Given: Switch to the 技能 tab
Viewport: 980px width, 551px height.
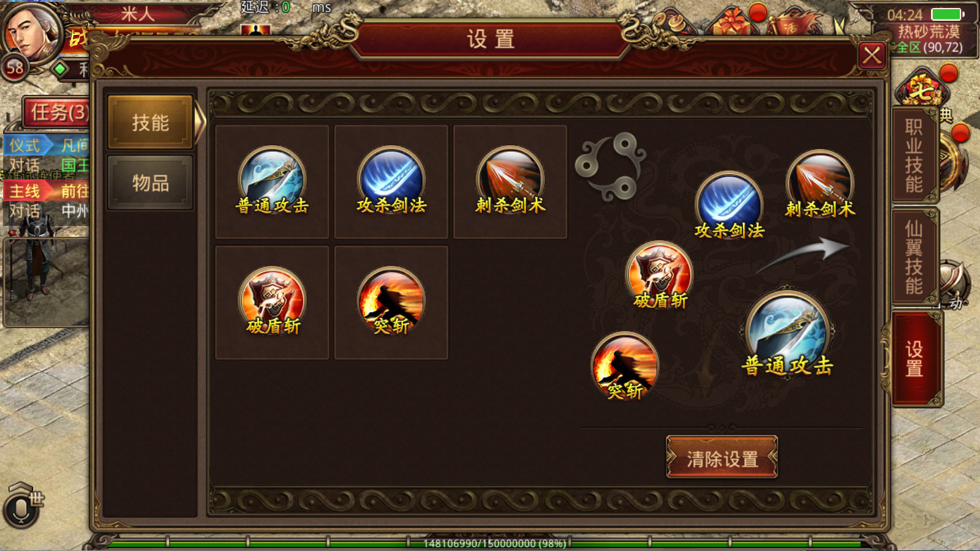Looking at the screenshot, I should tap(151, 122).
